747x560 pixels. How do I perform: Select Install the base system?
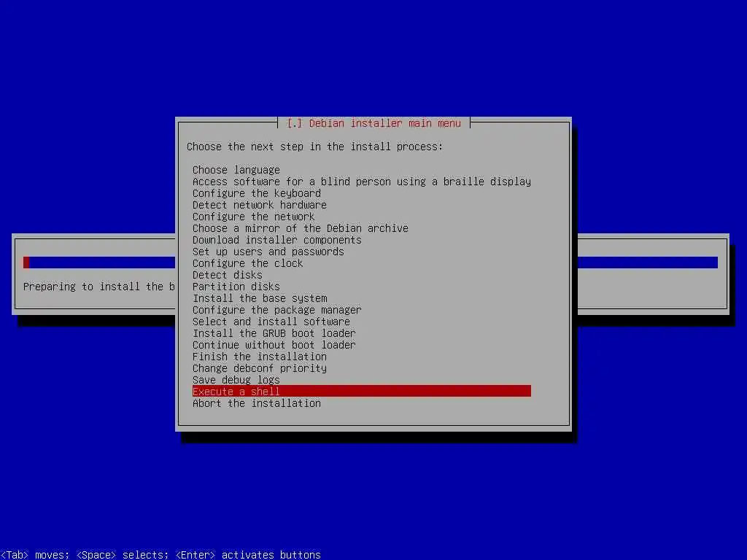point(362,298)
